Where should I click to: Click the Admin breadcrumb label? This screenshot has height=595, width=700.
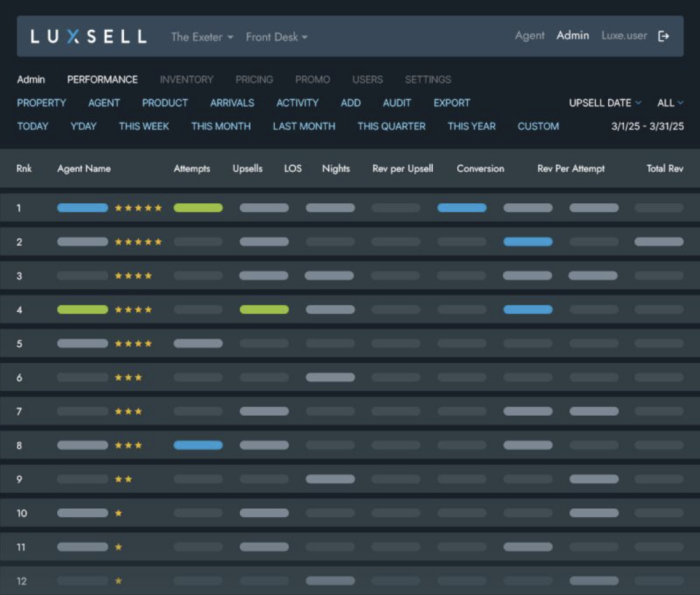tap(31, 79)
